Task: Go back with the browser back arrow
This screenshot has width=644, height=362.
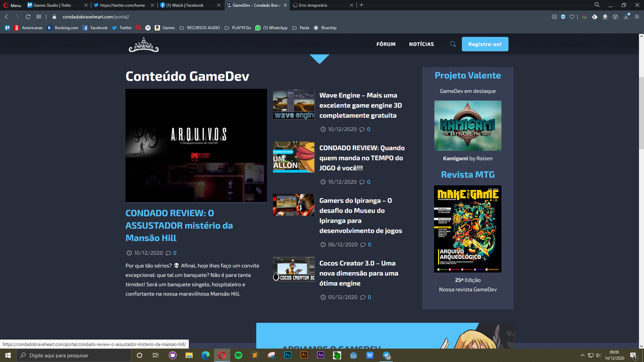Action: point(7,17)
